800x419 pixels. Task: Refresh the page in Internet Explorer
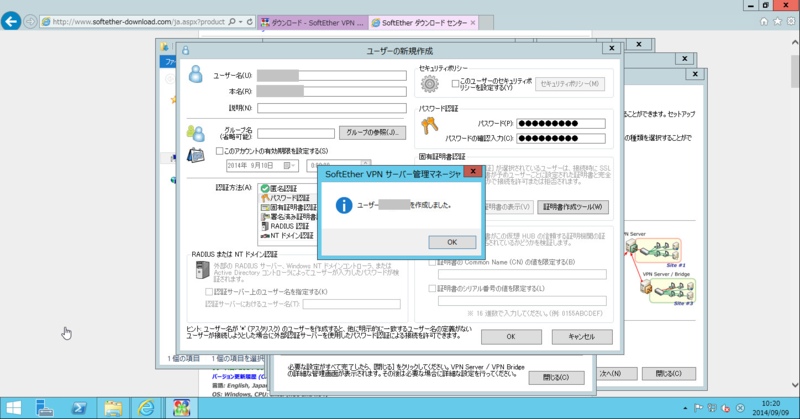coord(249,22)
